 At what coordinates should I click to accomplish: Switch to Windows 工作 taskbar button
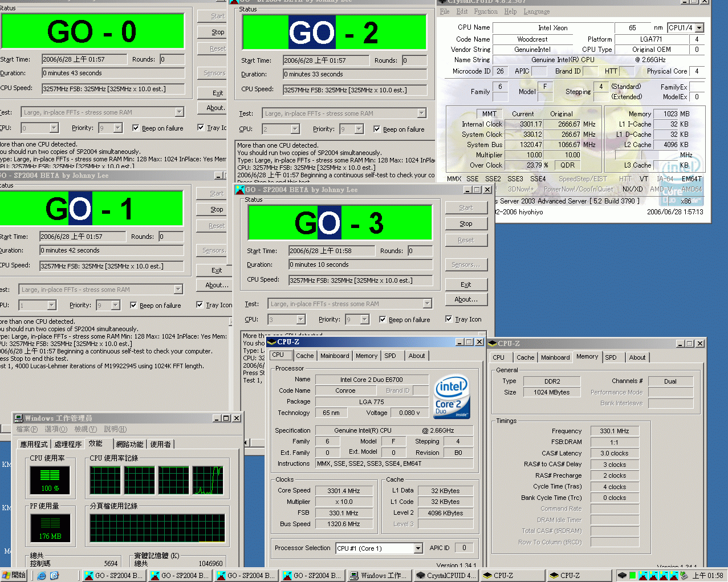click(378, 575)
